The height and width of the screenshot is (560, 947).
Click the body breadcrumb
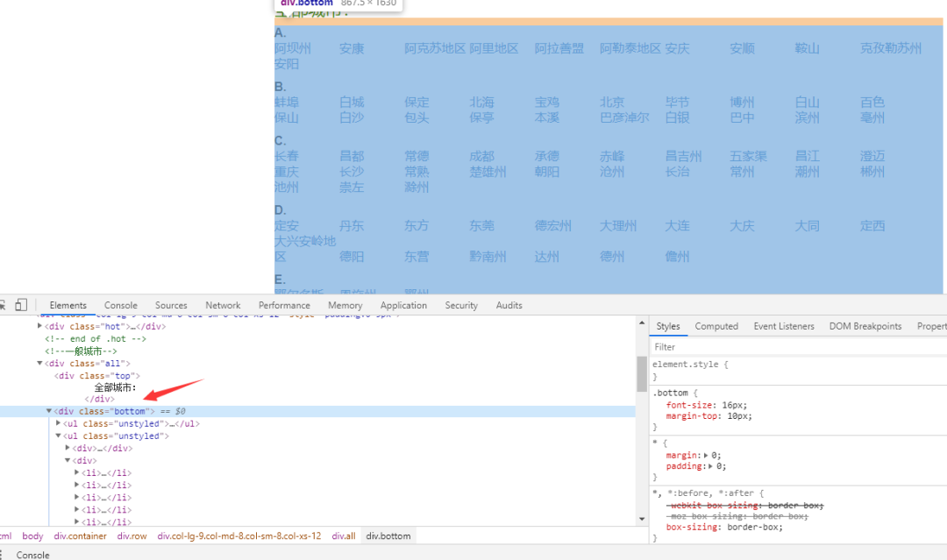click(x=32, y=535)
